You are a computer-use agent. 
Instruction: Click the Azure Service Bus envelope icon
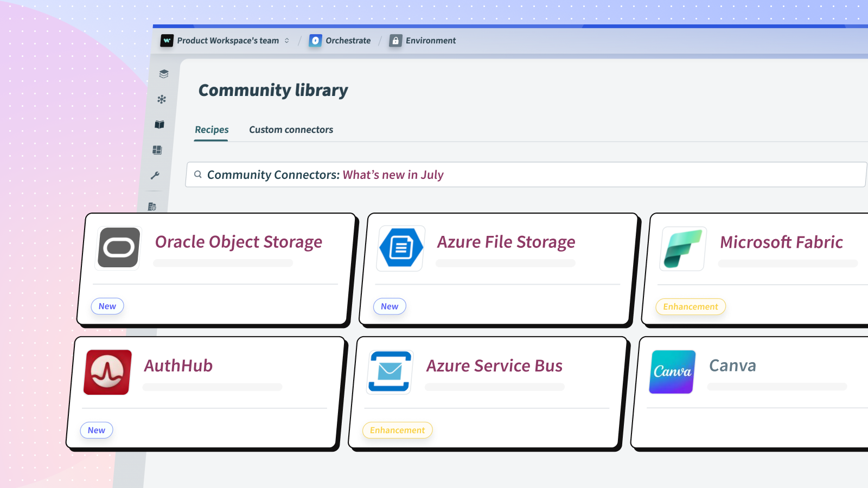pos(390,372)
